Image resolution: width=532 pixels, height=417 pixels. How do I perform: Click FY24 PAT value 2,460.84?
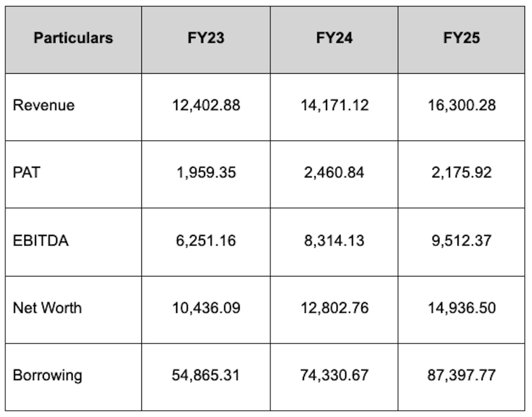pyautogui.click(x=334, y=173)
